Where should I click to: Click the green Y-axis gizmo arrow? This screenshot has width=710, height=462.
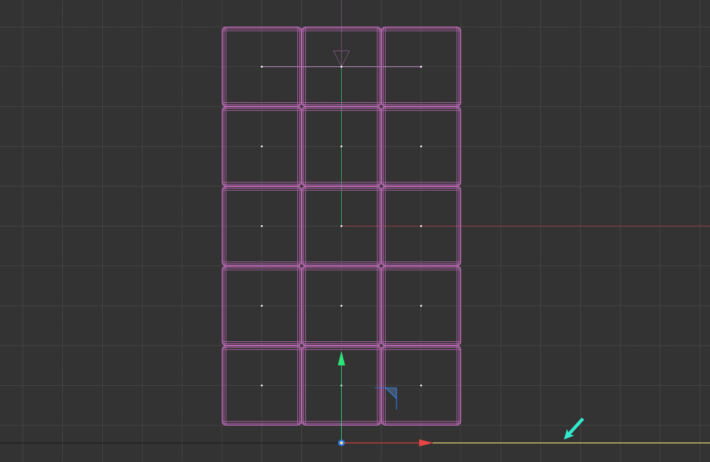pos(341,358)
